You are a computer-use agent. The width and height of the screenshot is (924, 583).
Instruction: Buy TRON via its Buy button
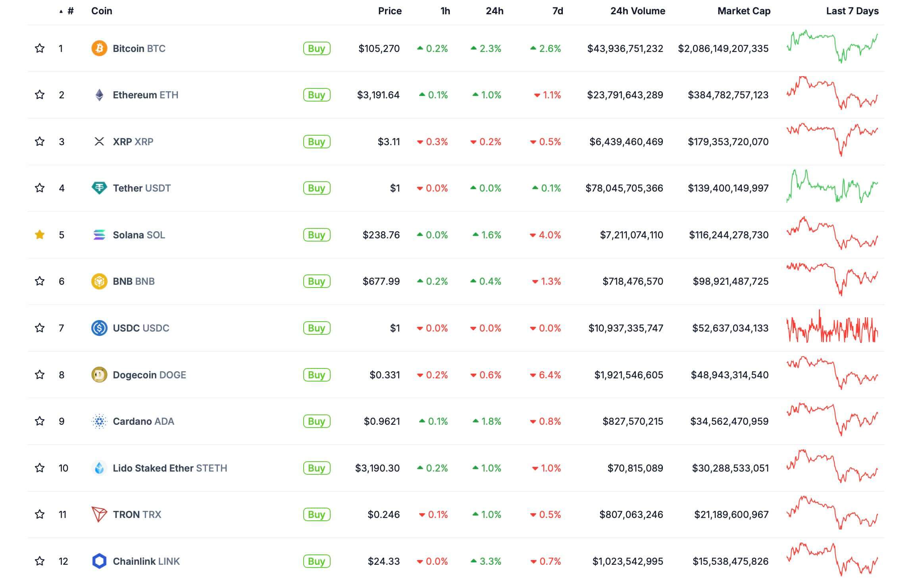317,514
